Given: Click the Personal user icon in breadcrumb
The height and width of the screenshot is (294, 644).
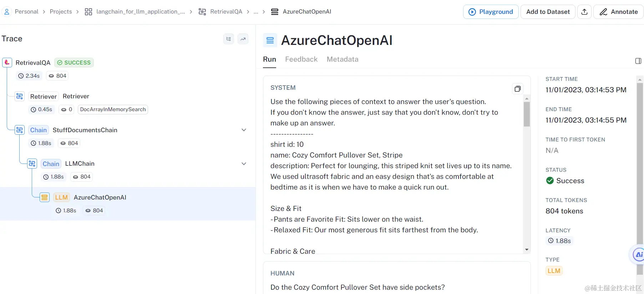Looking at the screenshot, I should 7,12.
